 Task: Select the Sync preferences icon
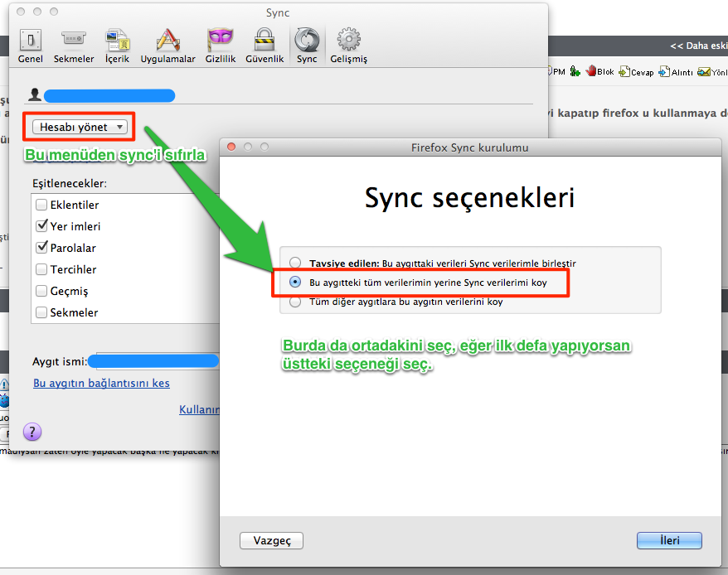(307, 46)
